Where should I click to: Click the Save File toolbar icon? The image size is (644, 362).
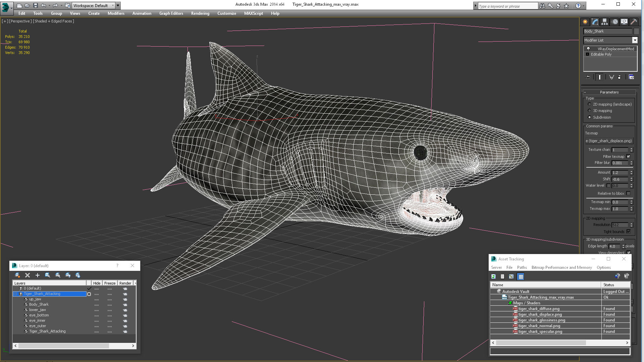36,5
